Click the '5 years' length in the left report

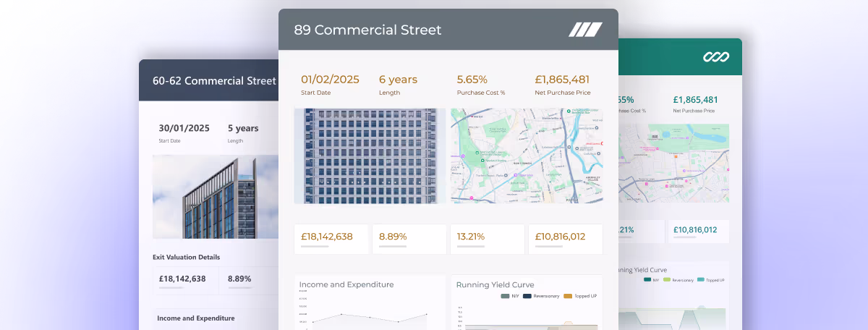pyautogui.click(x=243, y=128)
